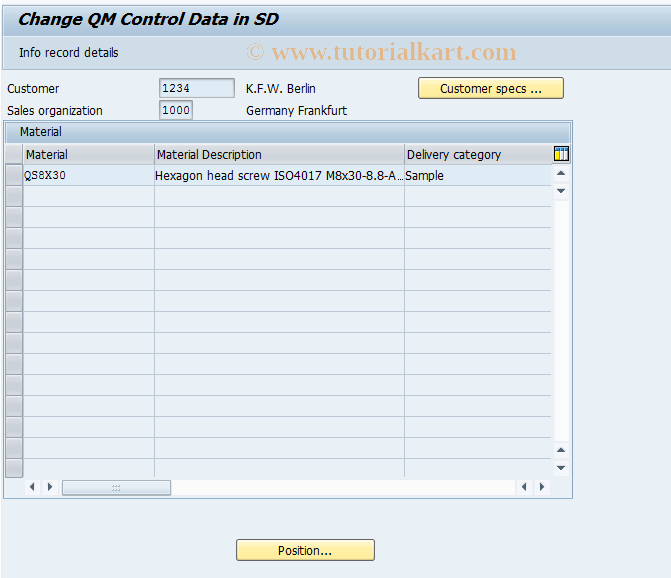Sort by Material column header
The height and width of the screenshot is (578, 671).
pos(89,154)
